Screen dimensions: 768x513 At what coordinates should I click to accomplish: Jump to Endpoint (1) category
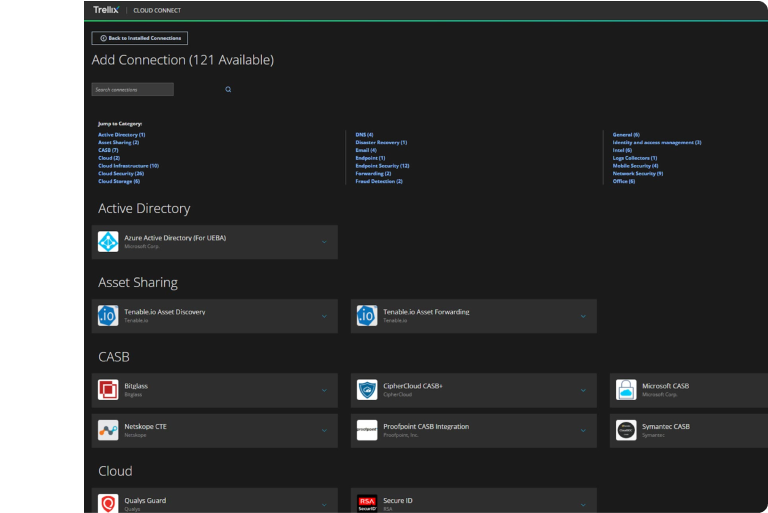pos(370,158)
